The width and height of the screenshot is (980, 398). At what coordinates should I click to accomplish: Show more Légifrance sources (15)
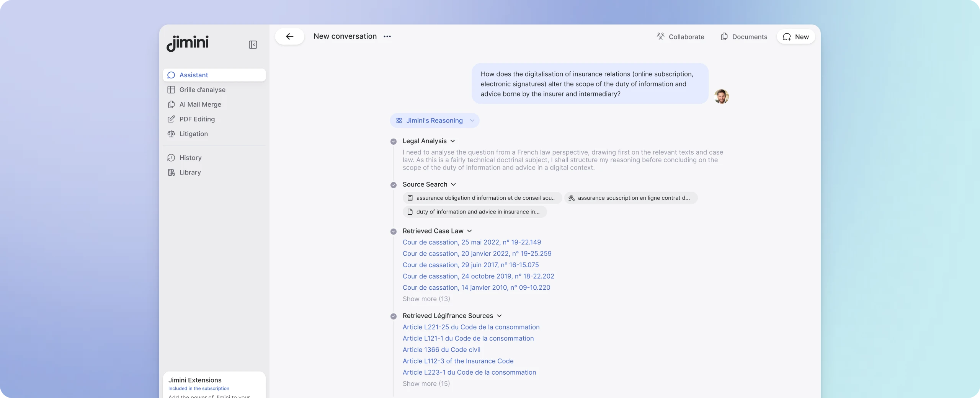(x=426, y=383)
